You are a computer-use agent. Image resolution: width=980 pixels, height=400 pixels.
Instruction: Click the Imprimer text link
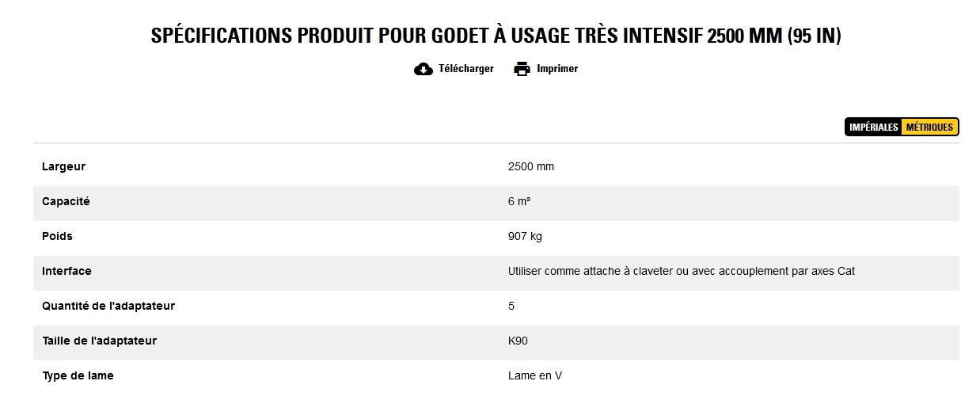(557, 69)
